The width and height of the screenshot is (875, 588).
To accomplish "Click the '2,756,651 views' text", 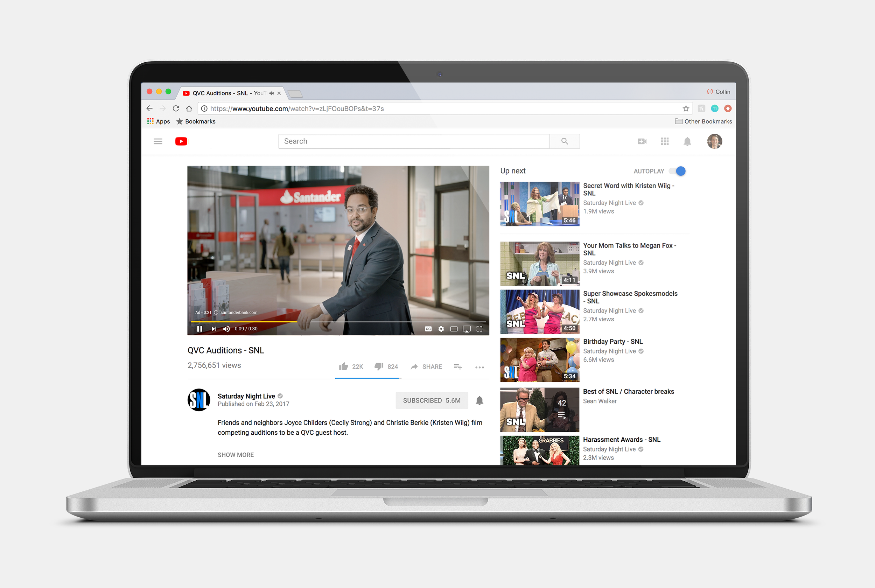I will (214, 365).
